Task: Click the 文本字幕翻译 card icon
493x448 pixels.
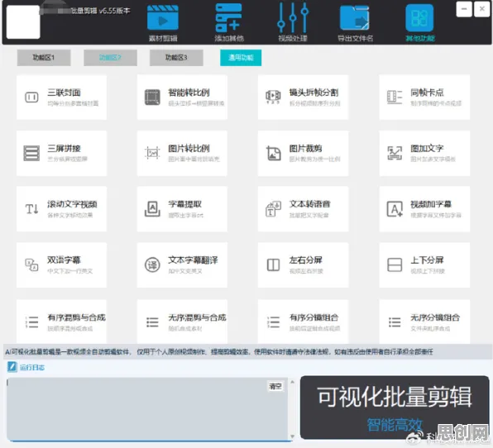Action: pyautogui.click(x=152, y=265)
